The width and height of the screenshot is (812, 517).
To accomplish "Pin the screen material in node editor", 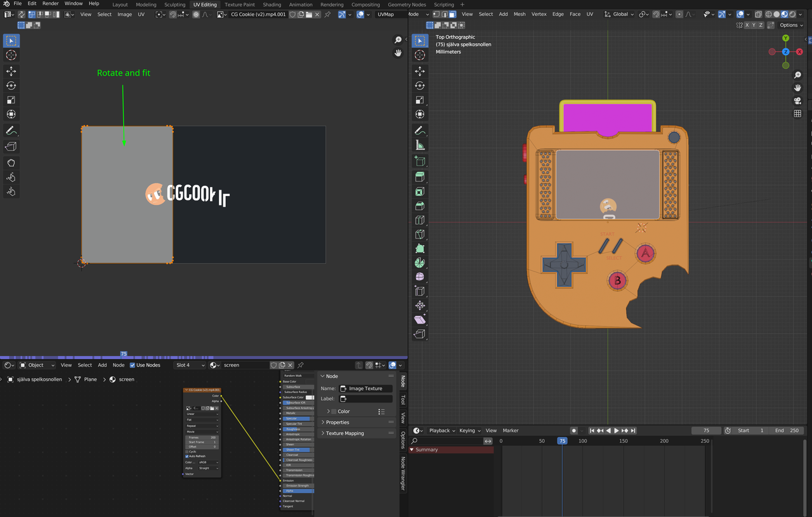I will point(301,365).
